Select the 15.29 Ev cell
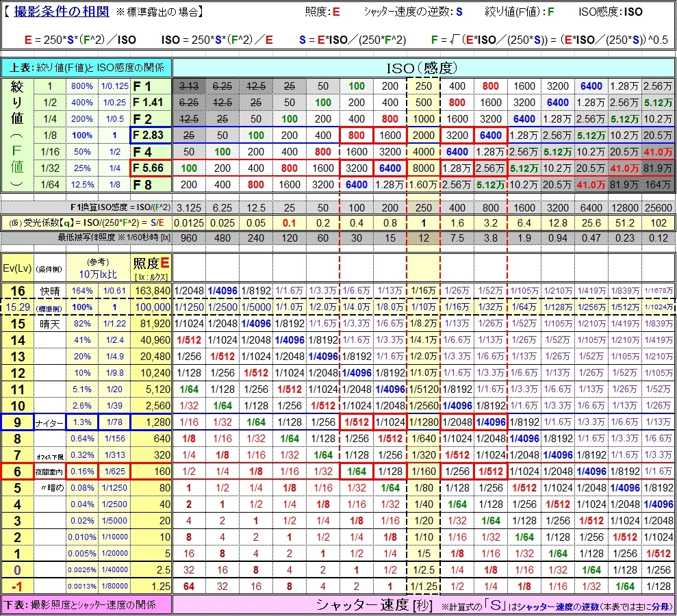Screen dimensions: 677x616 tap(18, 307)
